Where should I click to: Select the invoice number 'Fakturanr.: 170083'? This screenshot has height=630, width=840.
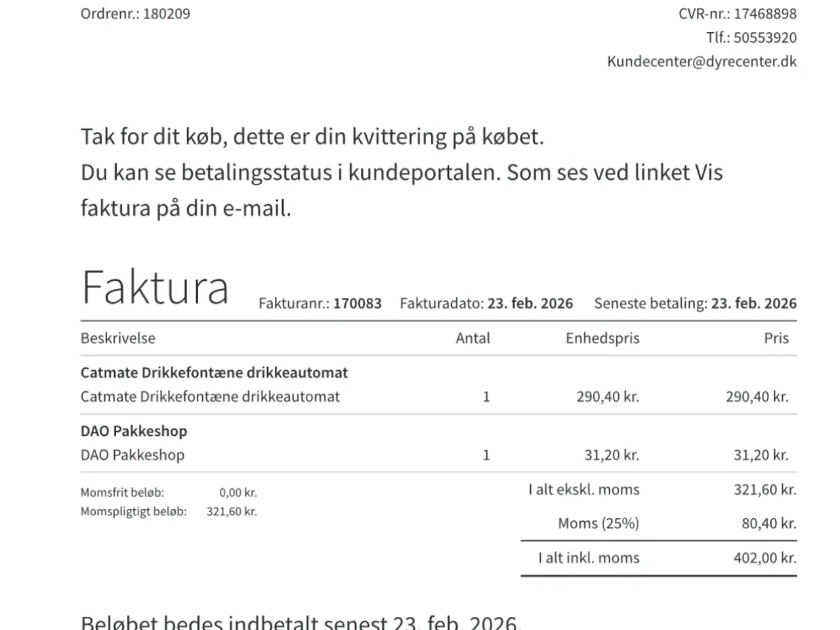pos(320,303)
